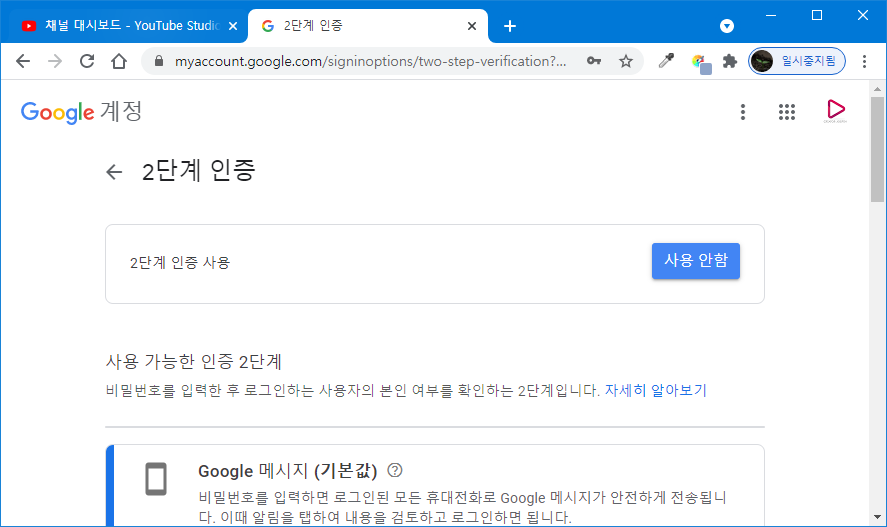Open the Google apps grid
Screen dimensions: 887x527
pyautogui.click(x=787, y=112)
